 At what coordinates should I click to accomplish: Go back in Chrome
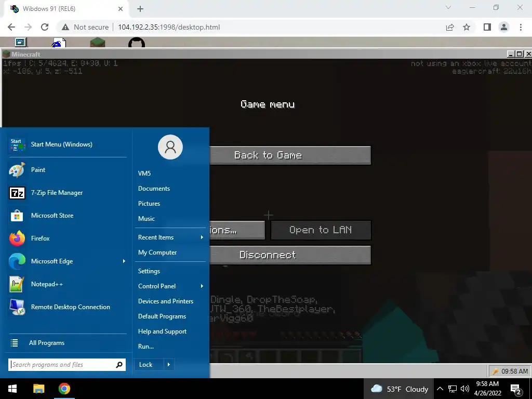tap(11, 27)
